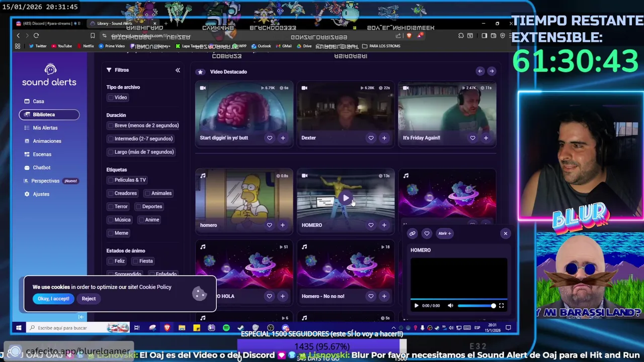
Task: Open Spotify from the taskbar
Action: tap(226, 328)
